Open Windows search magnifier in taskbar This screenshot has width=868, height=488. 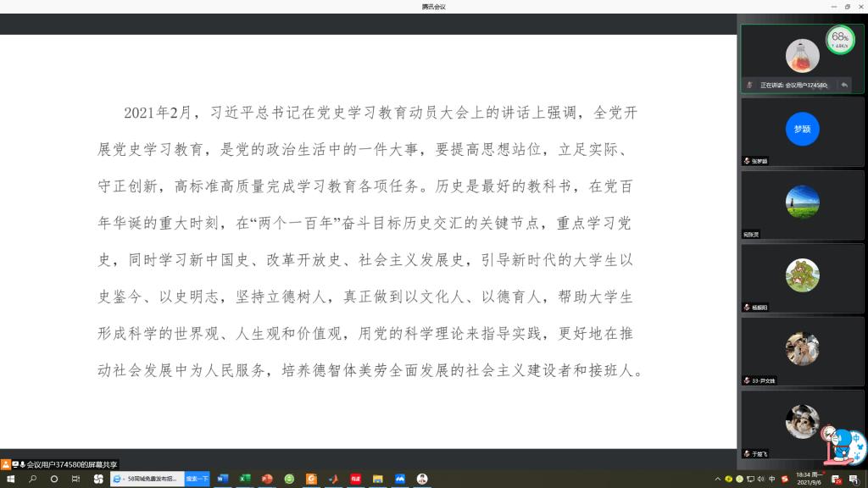pos(33,479)
